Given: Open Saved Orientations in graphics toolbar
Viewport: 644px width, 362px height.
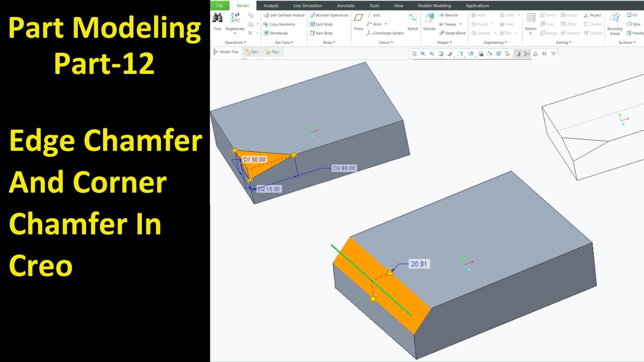Looking at the screenshot, I should point(470,53).
